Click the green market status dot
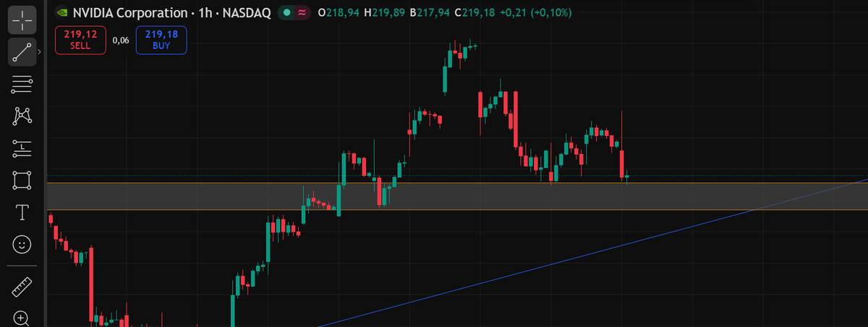868x327 pixels. click(x=289, y=12)
